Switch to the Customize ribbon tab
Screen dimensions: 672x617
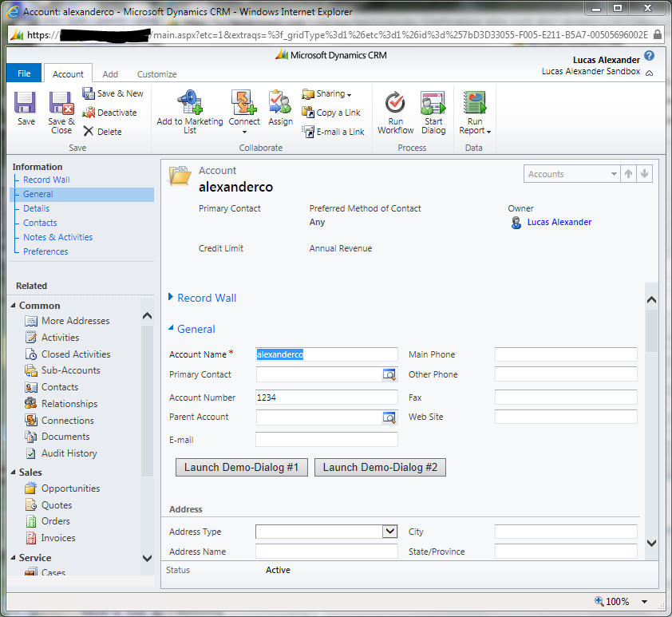[x=157, y=74]
